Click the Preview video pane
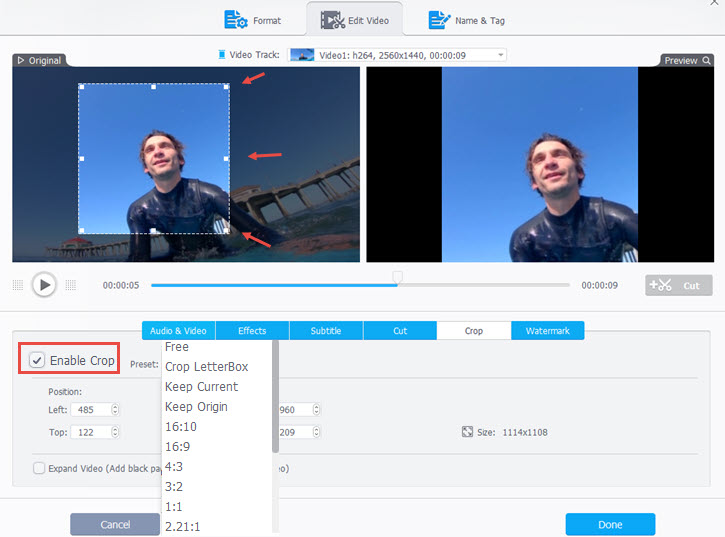 [x=540, y=165]
